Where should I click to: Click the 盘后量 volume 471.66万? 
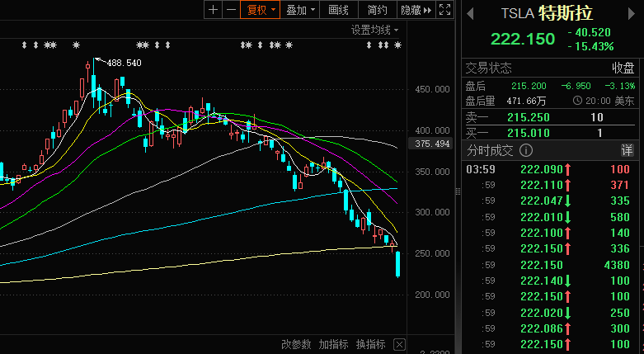(526, 101)
